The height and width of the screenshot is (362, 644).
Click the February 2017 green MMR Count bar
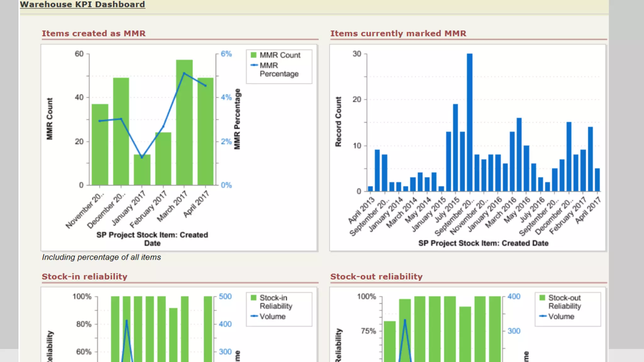[x=163, y=160]
